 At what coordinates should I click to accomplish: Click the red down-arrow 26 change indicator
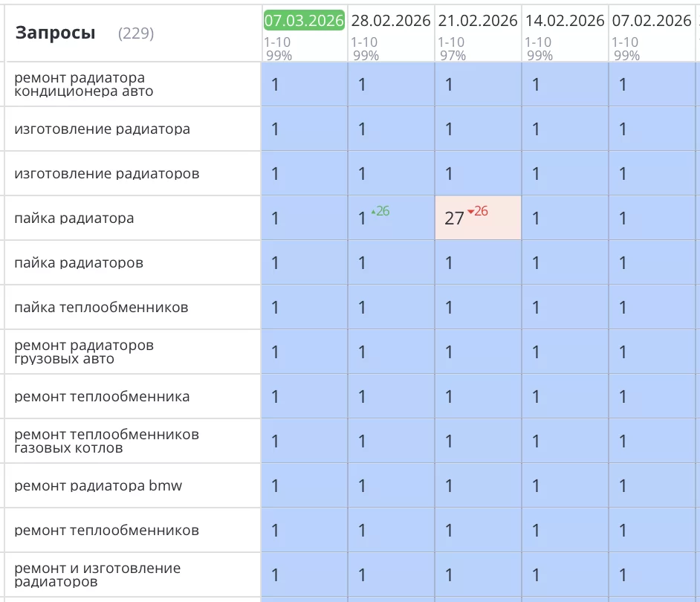pos(478,211)
